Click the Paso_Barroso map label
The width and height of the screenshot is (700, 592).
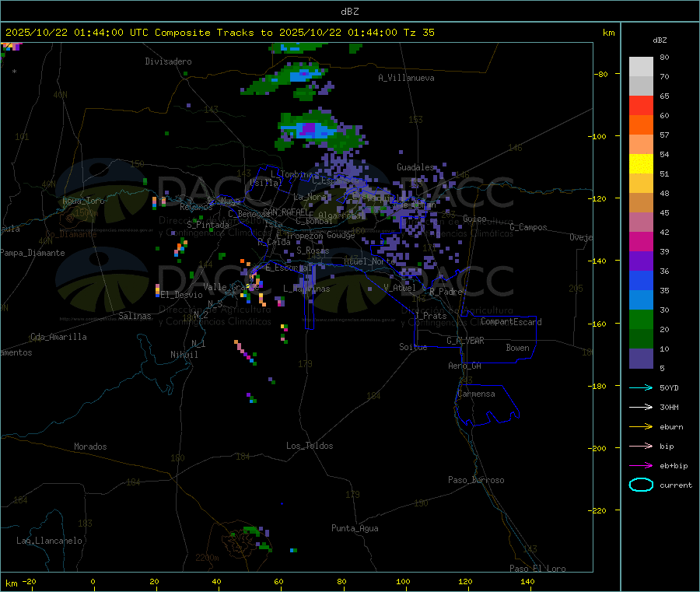coord(476,480)
